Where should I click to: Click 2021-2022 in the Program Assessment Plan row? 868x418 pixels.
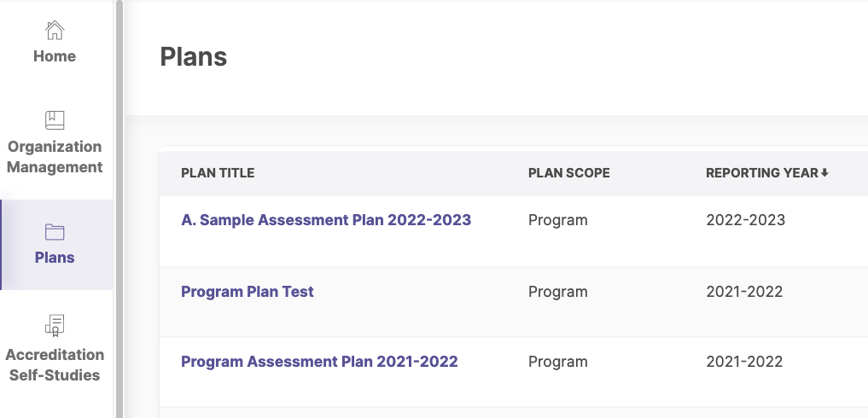pos(744,362)
